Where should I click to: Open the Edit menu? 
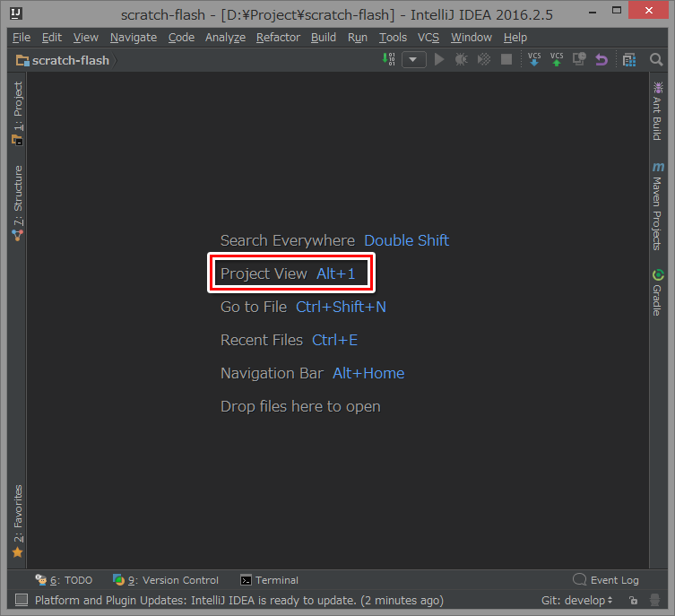[x=52, y=38]
